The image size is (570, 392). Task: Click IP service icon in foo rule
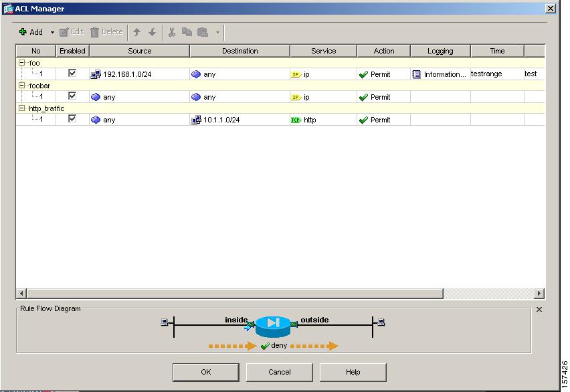click(x=296, y=74)
